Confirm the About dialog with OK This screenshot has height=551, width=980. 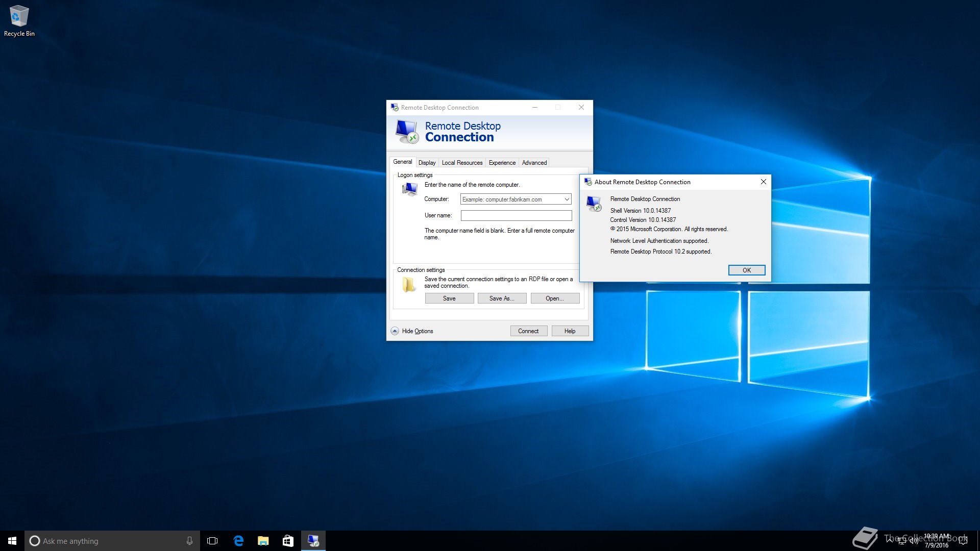click(746, 270)
